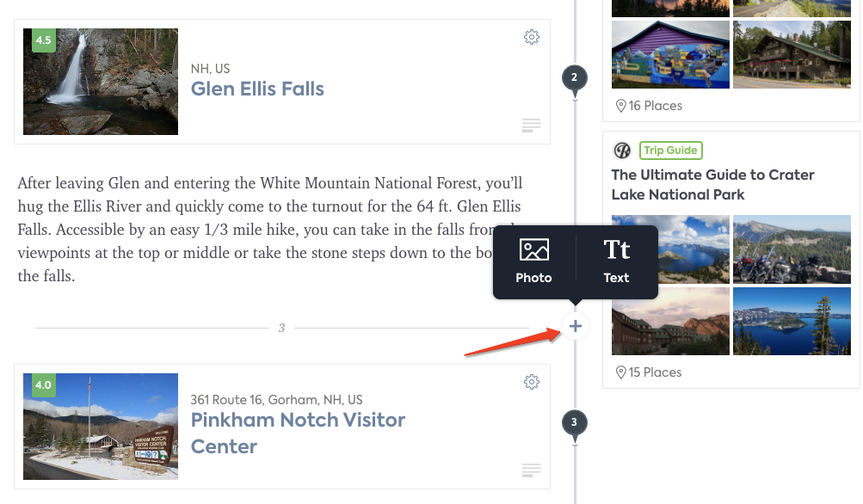This screenshot has width=863, height=504.
Task: Click the 15 Places location label
Action: pyautogui.click(x=649, y=372)
